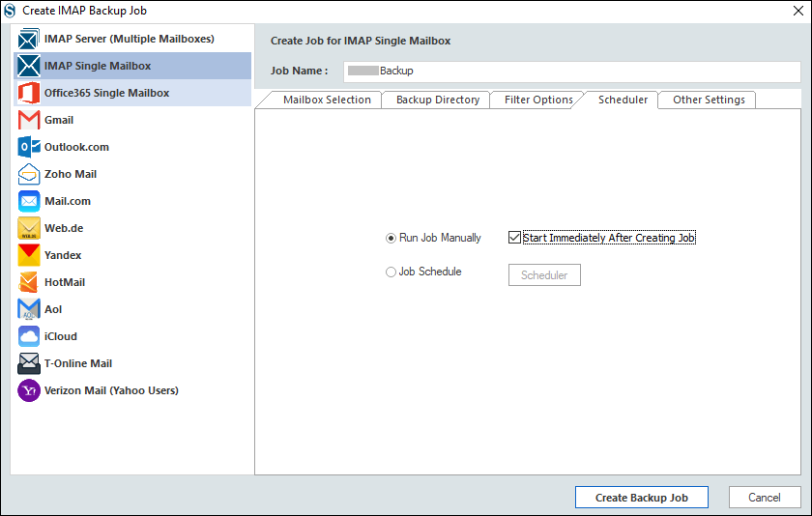Choose the iCloud list label

tap(61, 336)
